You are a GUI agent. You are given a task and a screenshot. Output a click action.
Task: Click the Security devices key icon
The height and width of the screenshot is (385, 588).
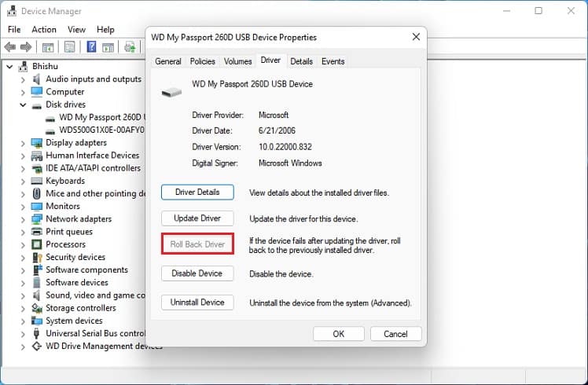pos(37,257)
